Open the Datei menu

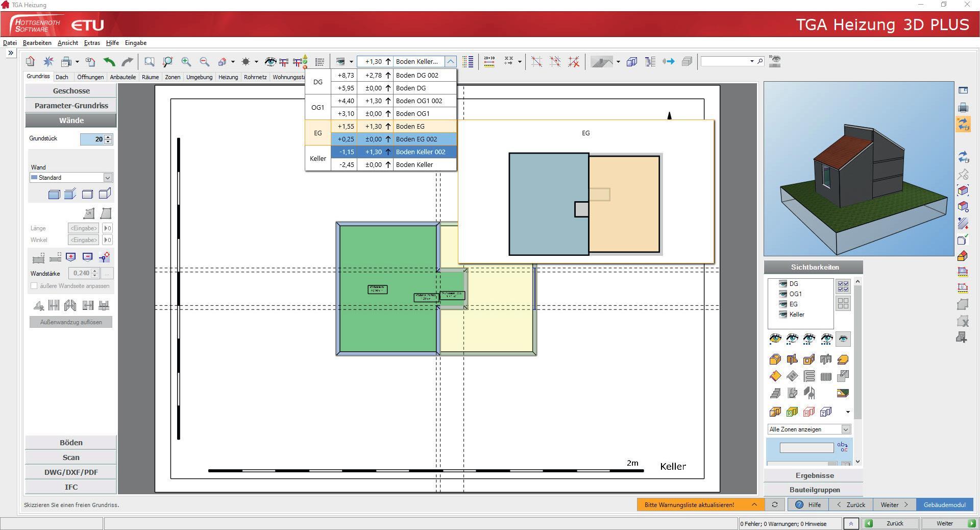pyautogui.click(x=10, y=43)
